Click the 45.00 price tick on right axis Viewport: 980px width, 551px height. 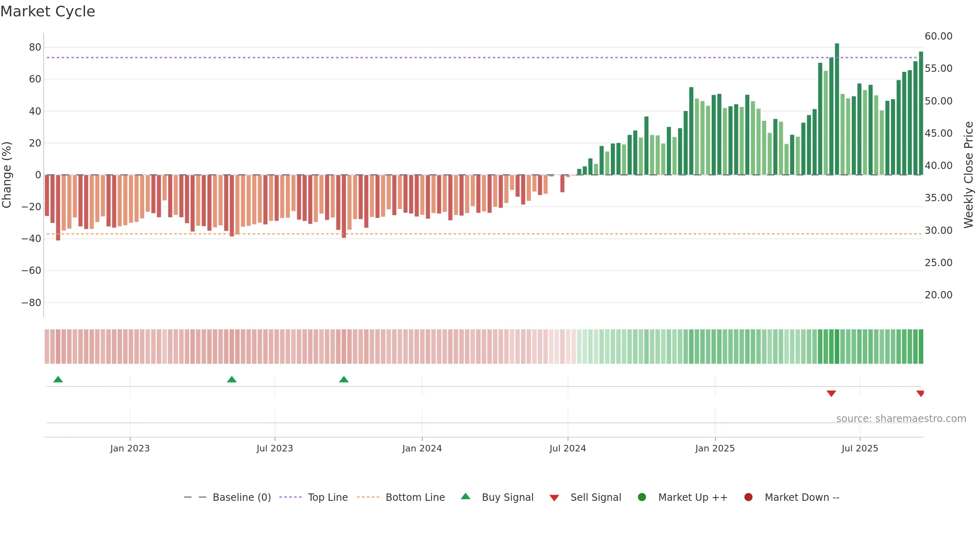point(938,133)
